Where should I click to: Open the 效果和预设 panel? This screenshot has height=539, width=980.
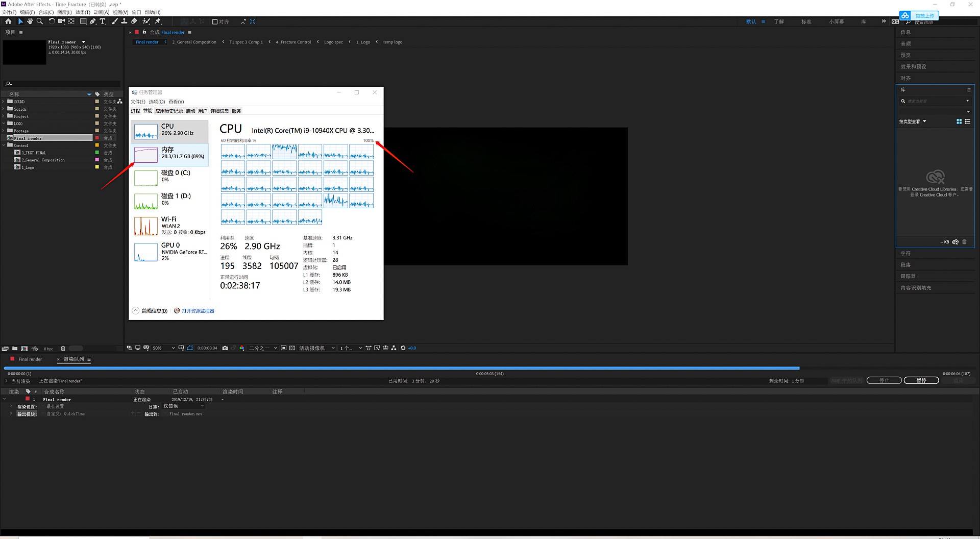pos(913,66)
